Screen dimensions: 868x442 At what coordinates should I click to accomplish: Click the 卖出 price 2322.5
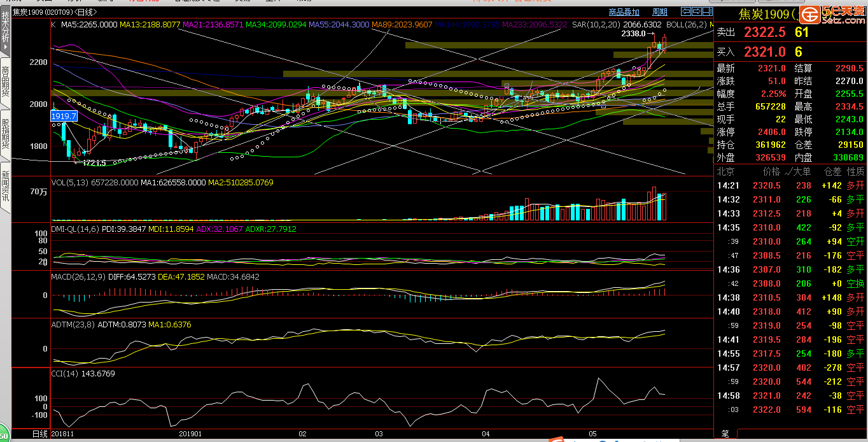point(765,32)
